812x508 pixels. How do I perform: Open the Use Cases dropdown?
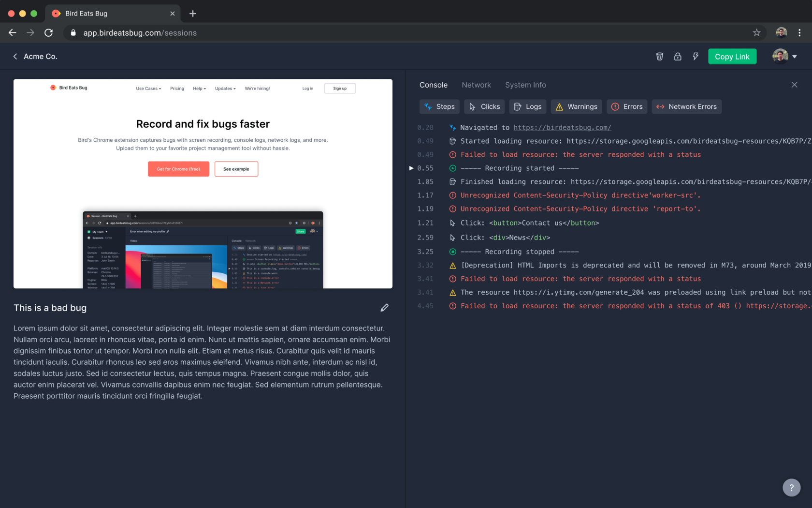coord(148,89)
